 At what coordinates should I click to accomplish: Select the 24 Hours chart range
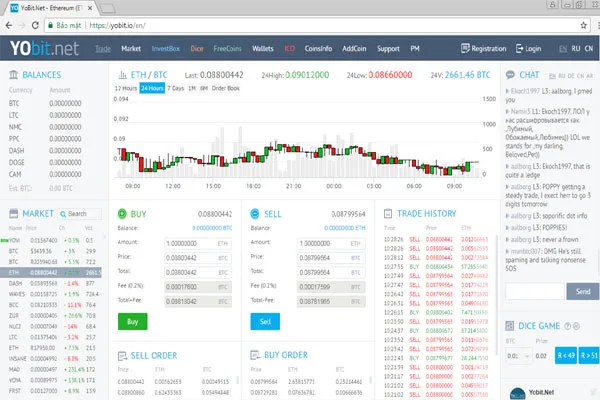click(x=152, y=88)
